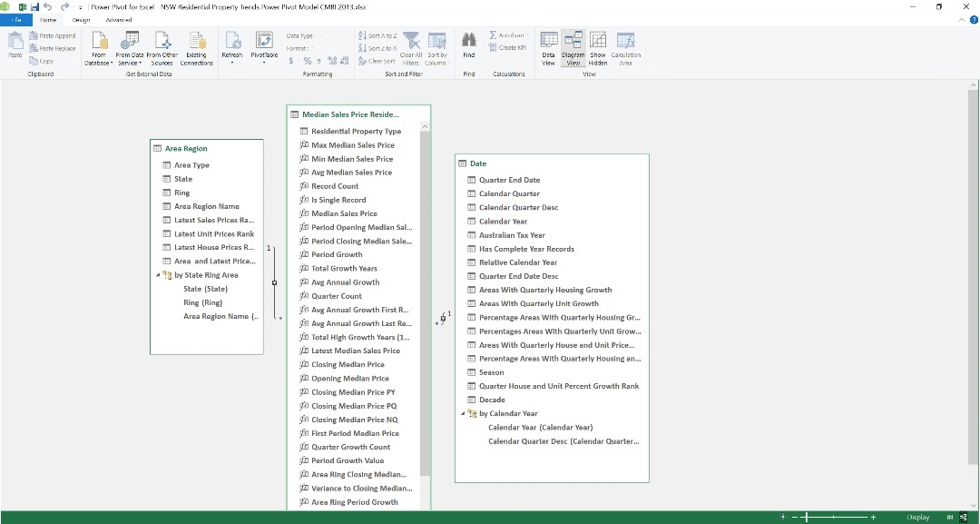Image resolution: width=980 pixels, height=524 pixels.
Task: Collapse the ribbon with the chevron arrow
Action: click(x=962, y=20)
